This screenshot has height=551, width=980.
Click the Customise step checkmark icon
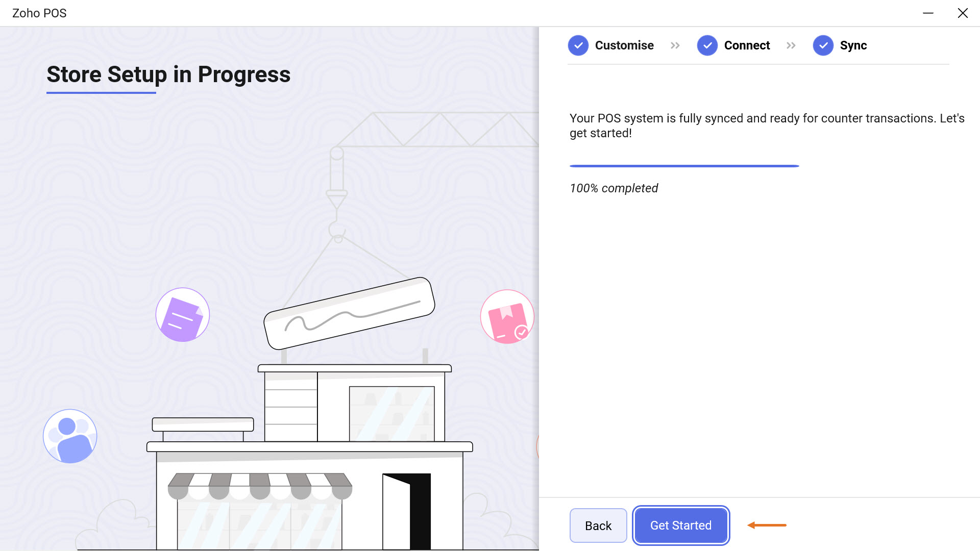point(578,45)
